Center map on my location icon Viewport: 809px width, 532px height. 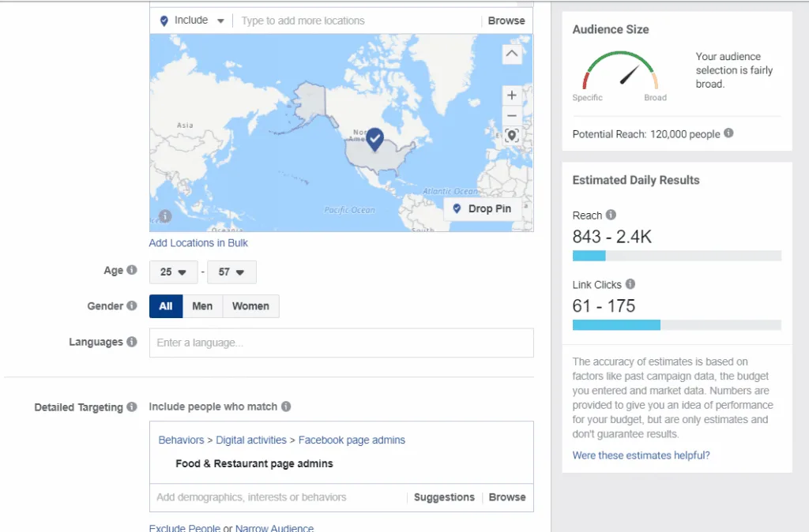click(512, 136)
